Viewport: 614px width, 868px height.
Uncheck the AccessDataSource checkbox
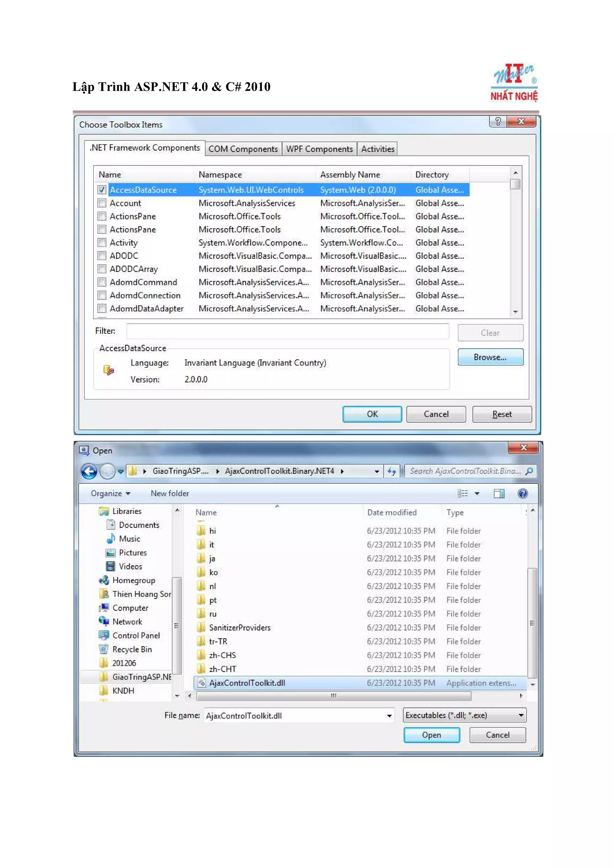(x=102, y=190)
